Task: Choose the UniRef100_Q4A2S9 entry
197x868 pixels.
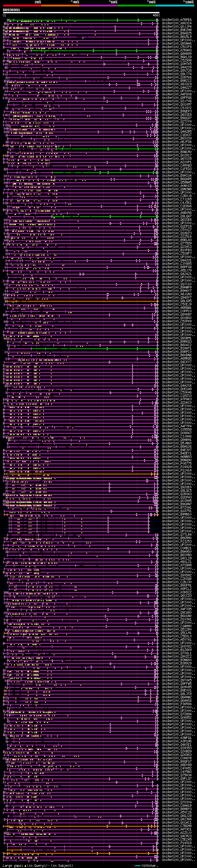Action: [x=176, y=67]
